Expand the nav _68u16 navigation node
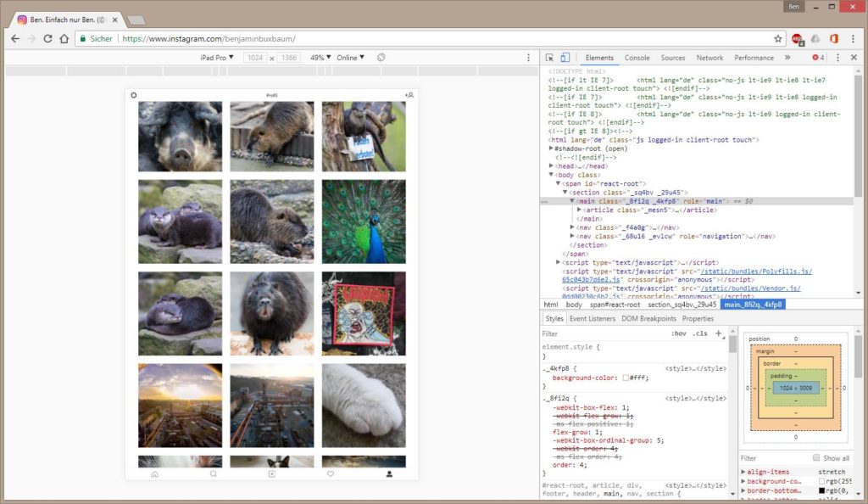 coord(572,236)
